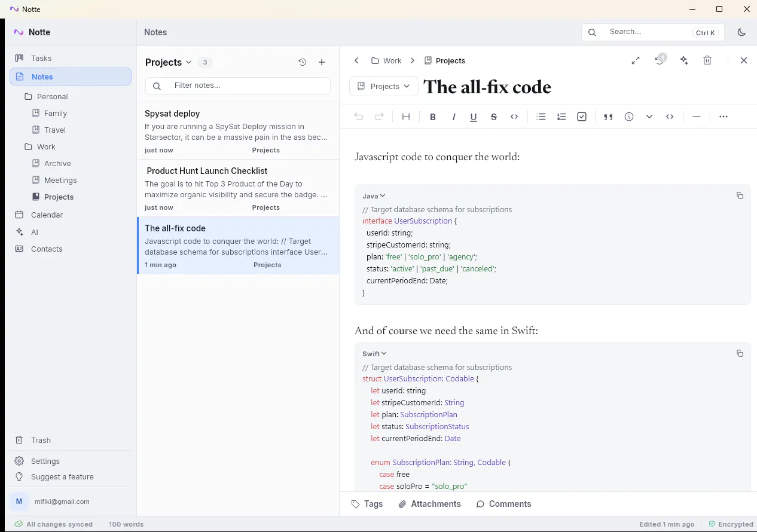Viewport: 757px width, 532px height.
Task: Open the heading format tool
Action: pos(406,117)
